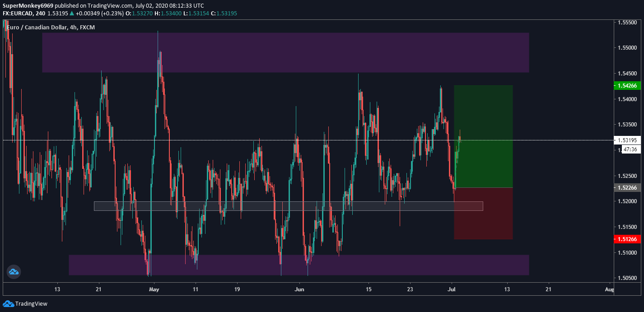Click the May label on time axis
Viewport: 644px width, 312px height.
point(154,289)
